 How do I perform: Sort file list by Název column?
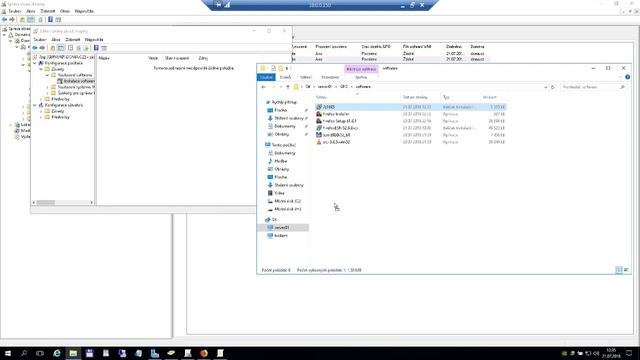point(321,97)
